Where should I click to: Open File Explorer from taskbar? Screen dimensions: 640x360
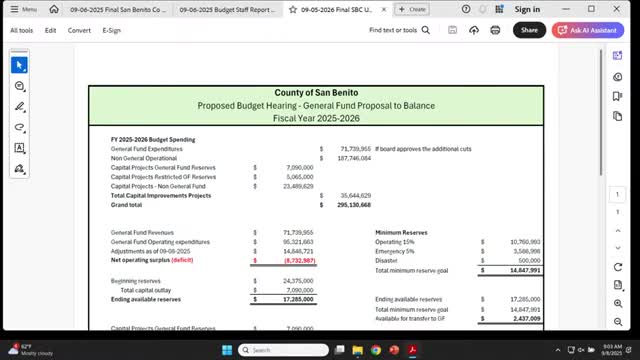(x=358, y=350)
